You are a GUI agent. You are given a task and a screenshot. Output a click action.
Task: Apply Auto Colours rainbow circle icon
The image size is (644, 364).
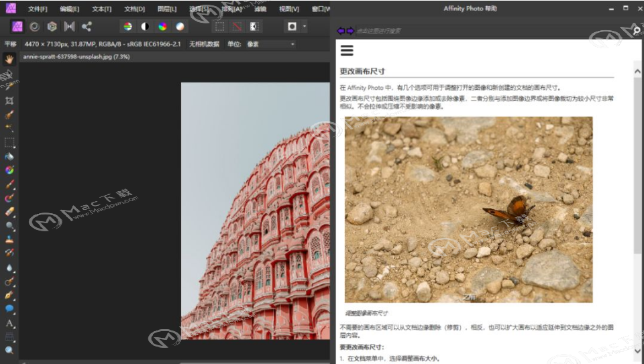point(162,27)
